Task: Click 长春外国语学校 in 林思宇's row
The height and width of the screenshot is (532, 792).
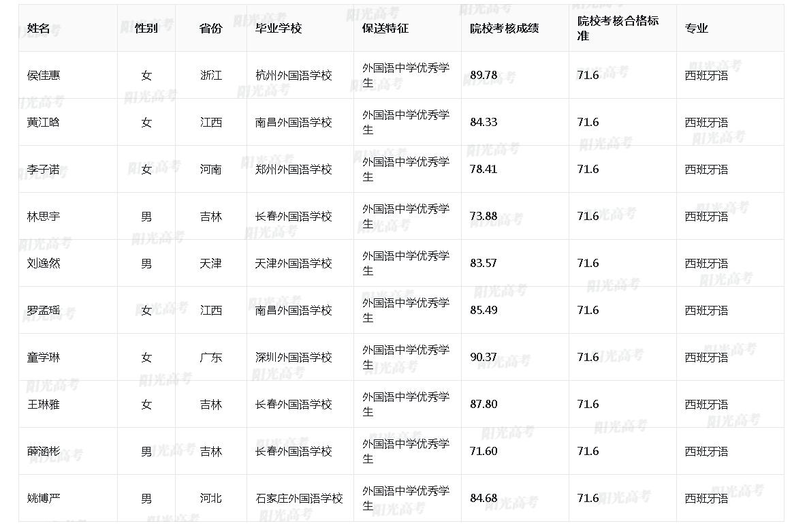Action: tap(294, 216)
